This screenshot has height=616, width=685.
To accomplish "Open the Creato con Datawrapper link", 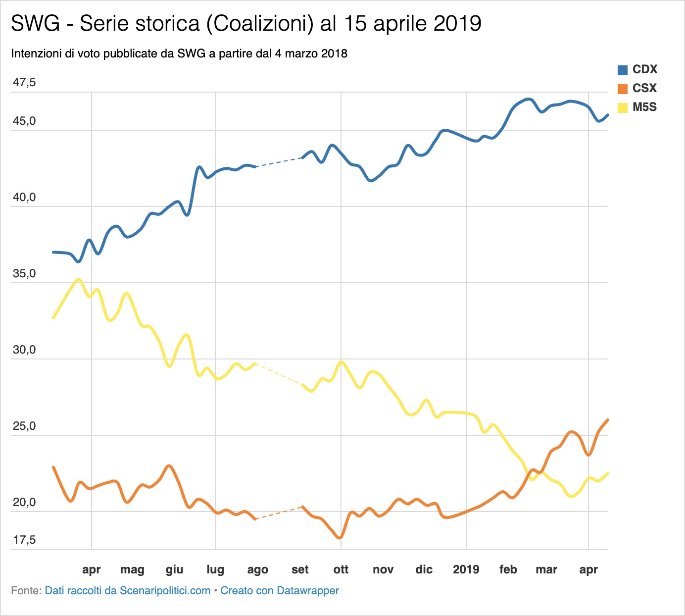I will tap(280, 591).
